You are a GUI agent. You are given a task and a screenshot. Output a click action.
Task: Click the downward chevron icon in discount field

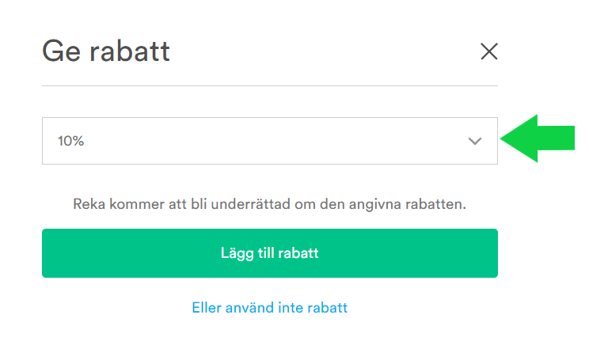475,141
